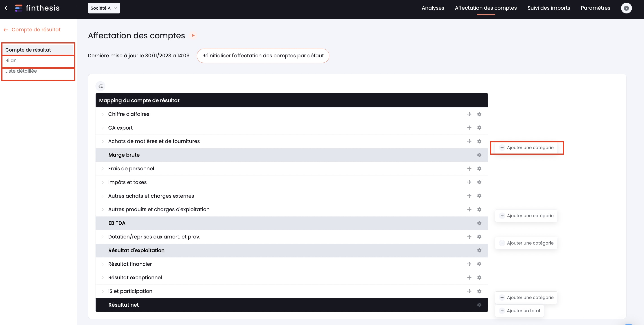Expand the CA export category
This screenshot has width=644, height=325.
pyautogui.click(x=103, y=128)
